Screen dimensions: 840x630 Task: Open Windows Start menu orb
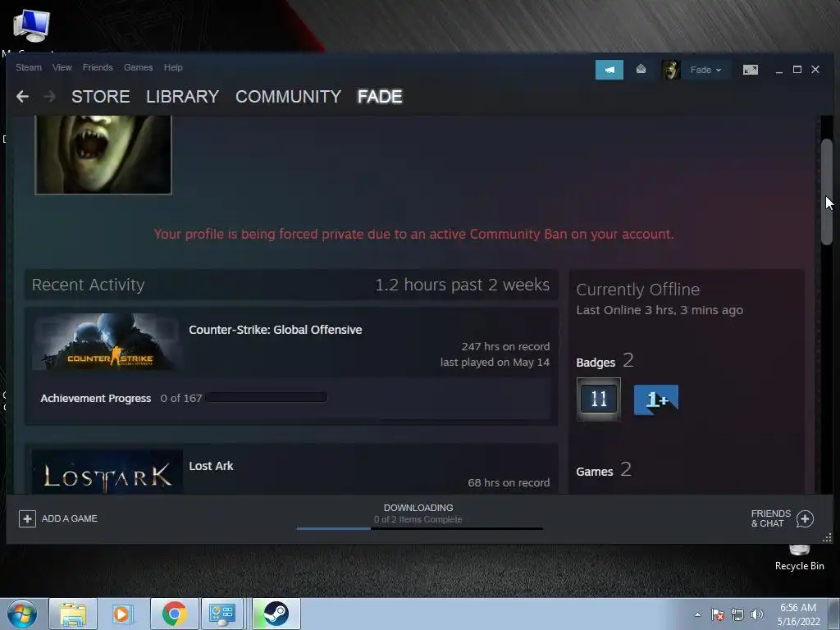[22, 614]
